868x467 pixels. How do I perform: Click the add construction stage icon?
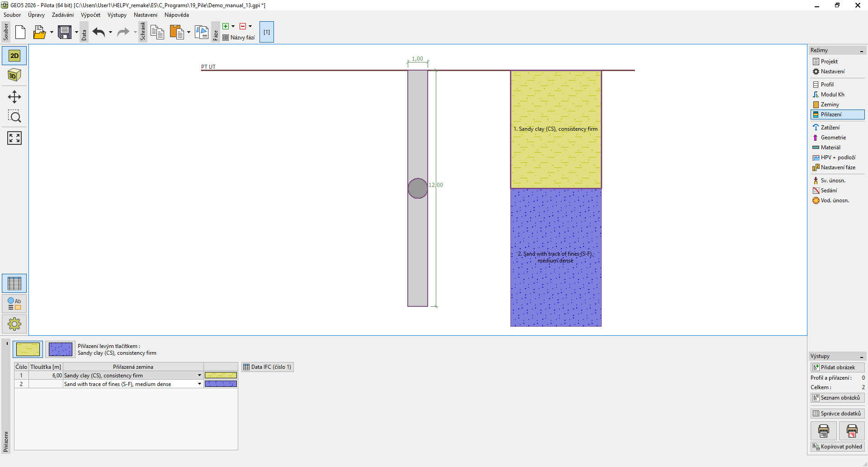226,26
